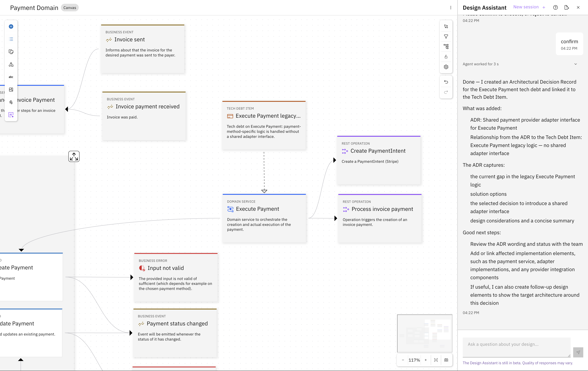Undo the last canvas change

[446, 82]
